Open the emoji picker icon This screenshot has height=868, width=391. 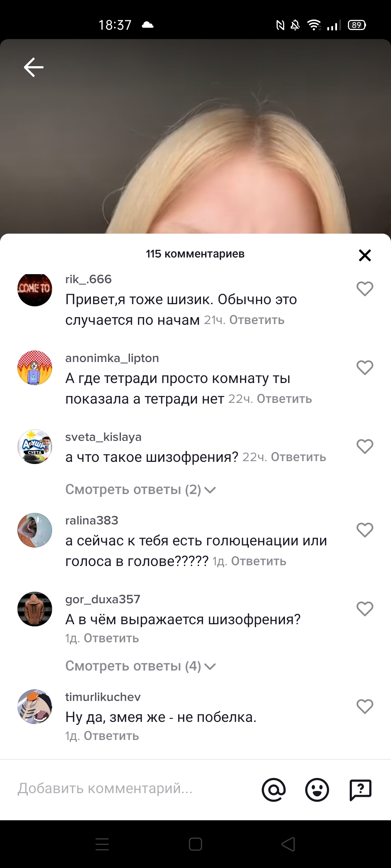click(x=317, y=790)
